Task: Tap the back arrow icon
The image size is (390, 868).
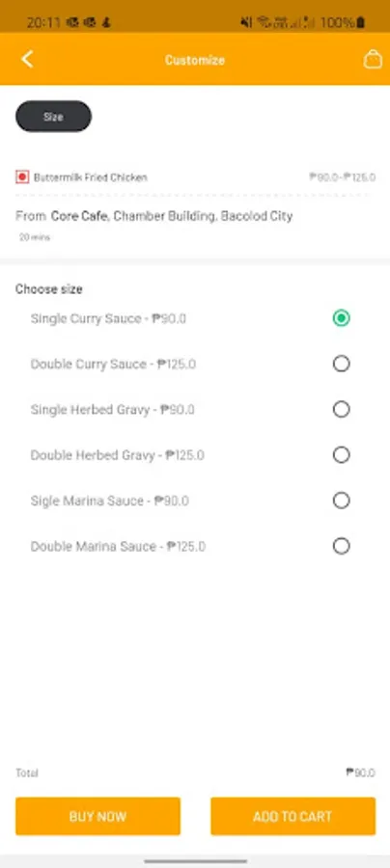Action: tap(27, 59)
